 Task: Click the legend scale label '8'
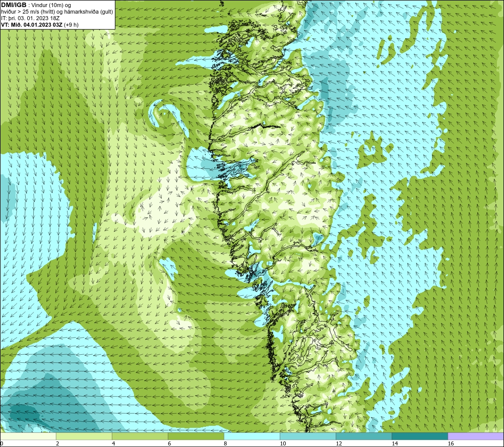point(225,443)
